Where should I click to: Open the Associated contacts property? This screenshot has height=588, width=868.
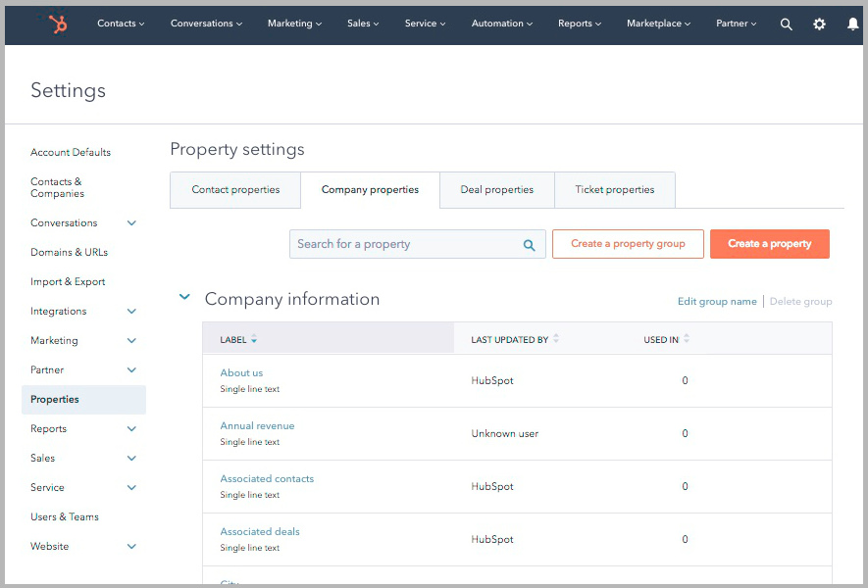click(x=267, y=479)
